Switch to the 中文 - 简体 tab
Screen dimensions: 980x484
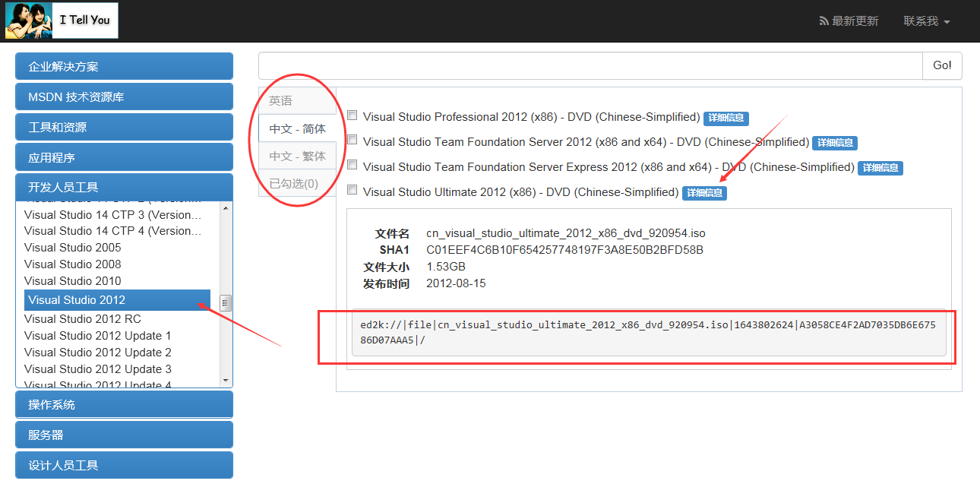click(x=297, y=128)
